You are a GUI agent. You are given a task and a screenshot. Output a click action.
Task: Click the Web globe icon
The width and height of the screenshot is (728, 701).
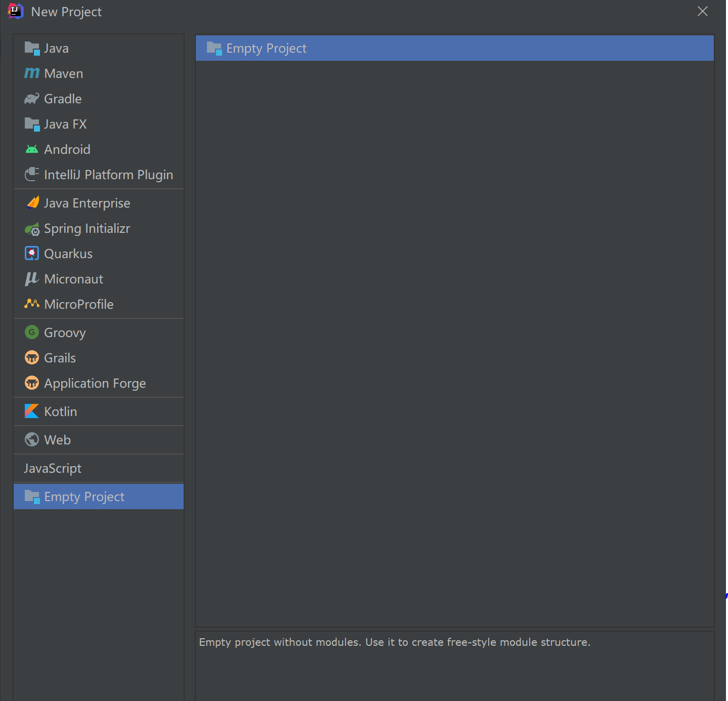[32, 440]
